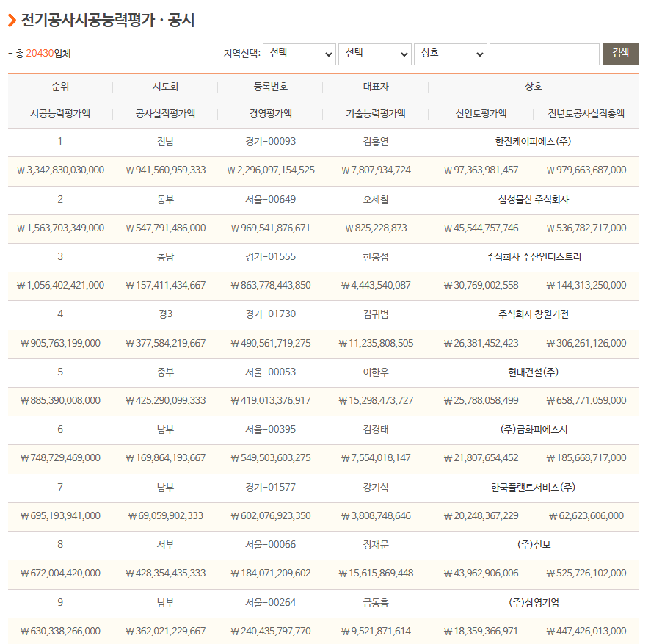Click representative name 이한우
This screenshot has height=644, width=651.
[x=376, y=372]
